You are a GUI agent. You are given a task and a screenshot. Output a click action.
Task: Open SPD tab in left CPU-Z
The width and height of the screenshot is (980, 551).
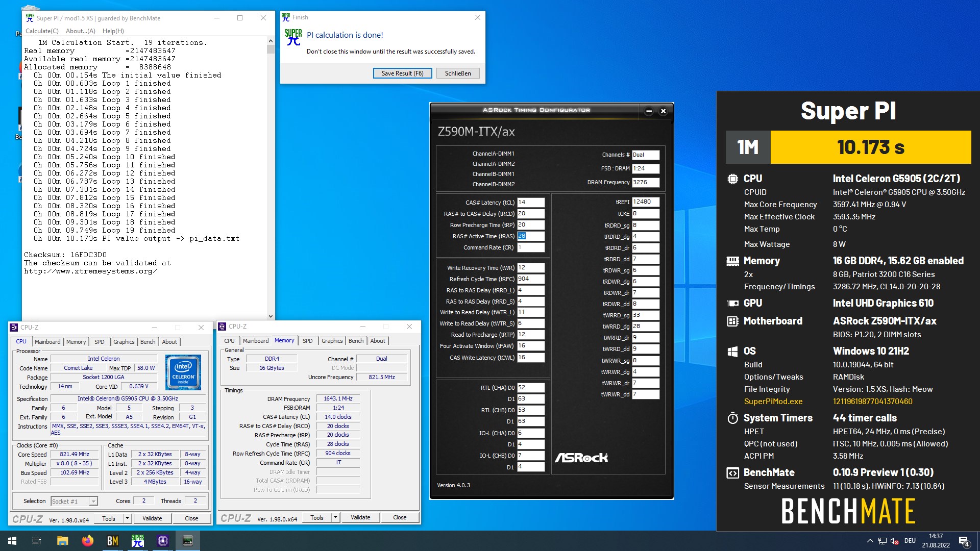point(100,342)
